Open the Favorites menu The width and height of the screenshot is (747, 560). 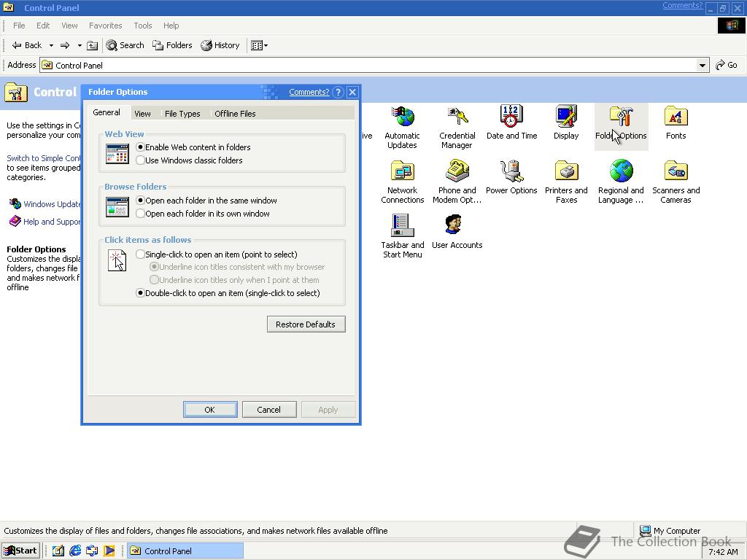coord(105,26)
